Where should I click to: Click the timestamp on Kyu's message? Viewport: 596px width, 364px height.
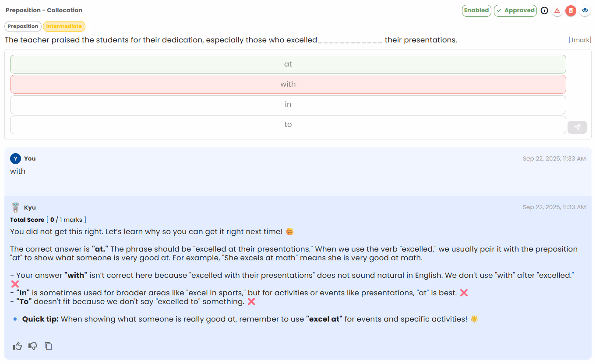point(554,207)
